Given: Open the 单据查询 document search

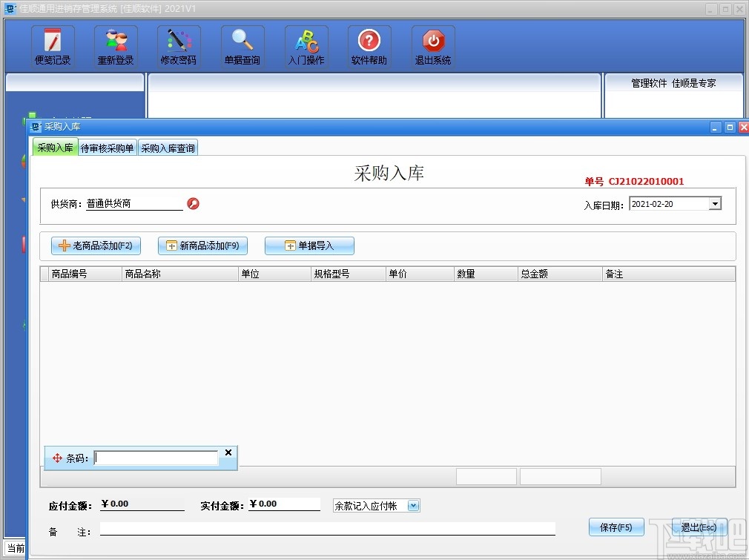Looking at the screenshot, I should 242,45.
